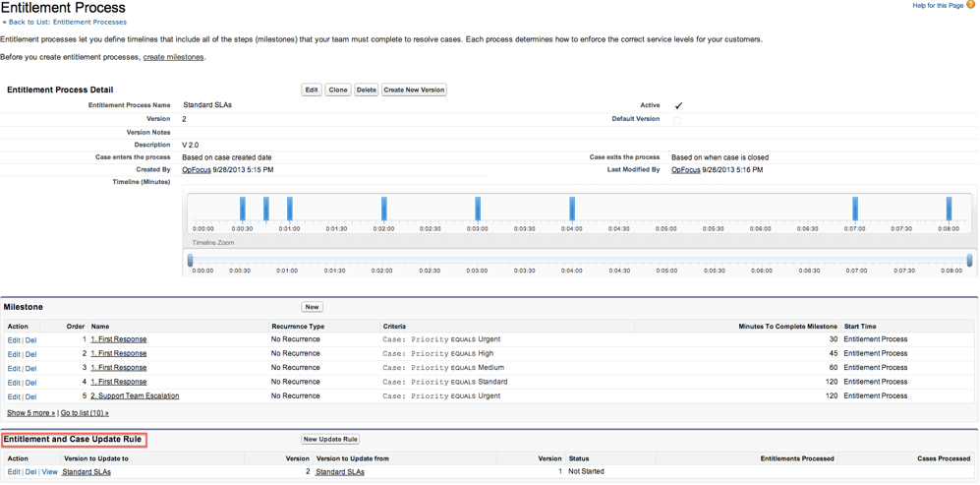Open Go to list (10) link
Screen dimensions: 980x485
(x=85, y=413)
